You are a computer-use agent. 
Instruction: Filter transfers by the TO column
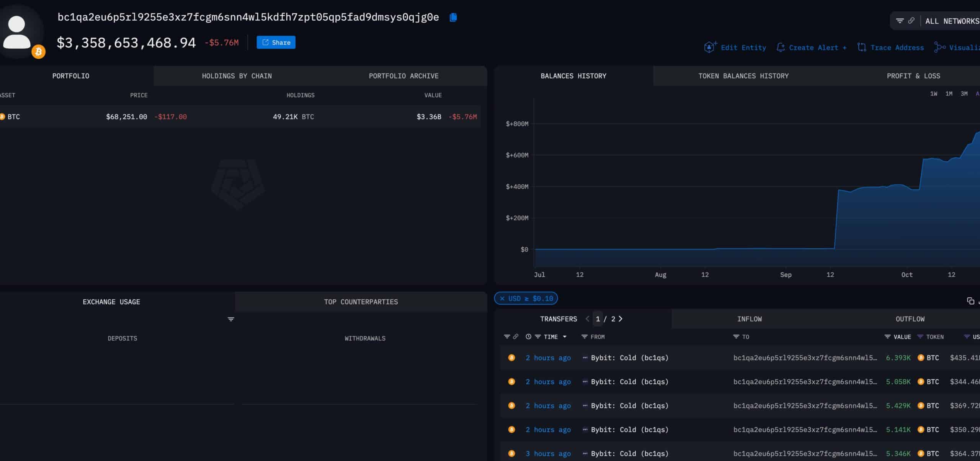(736, 336)
